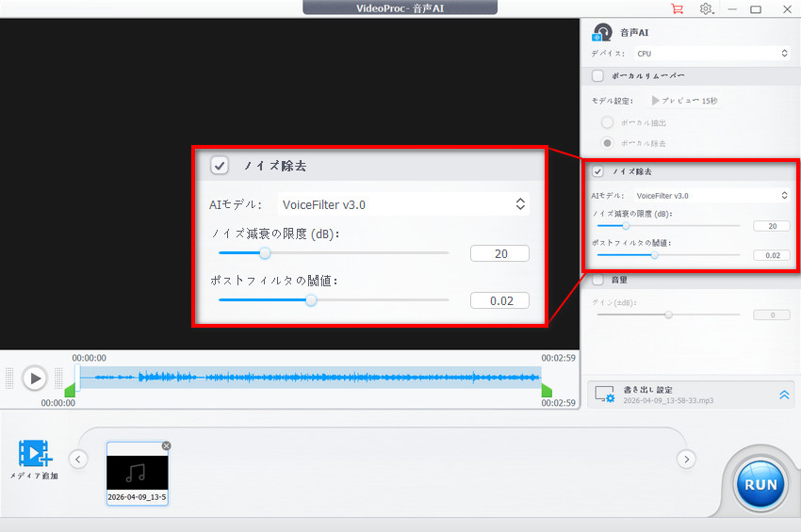
Task: Open the AIモデル VoiceFilter v3.0 dropdown
Action: click(x=712, y=196)
